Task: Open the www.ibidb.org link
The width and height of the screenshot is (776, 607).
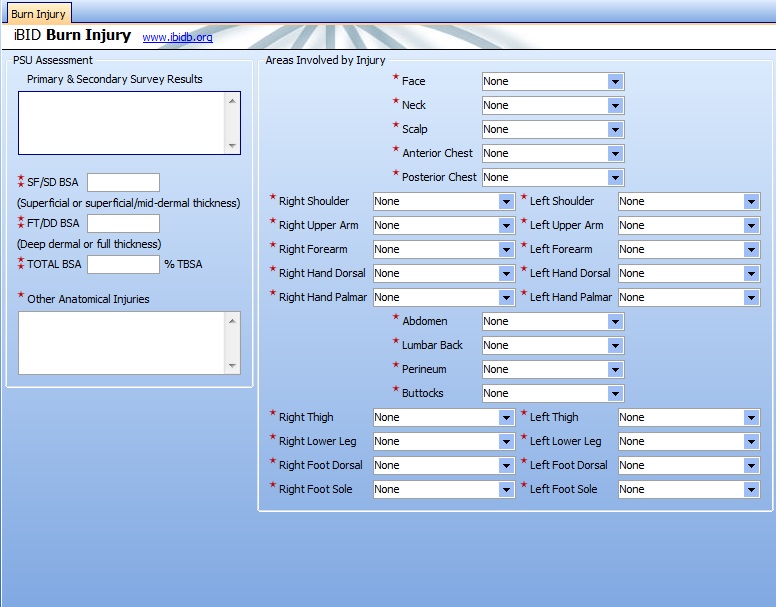Action: click(x=177, y=37)
